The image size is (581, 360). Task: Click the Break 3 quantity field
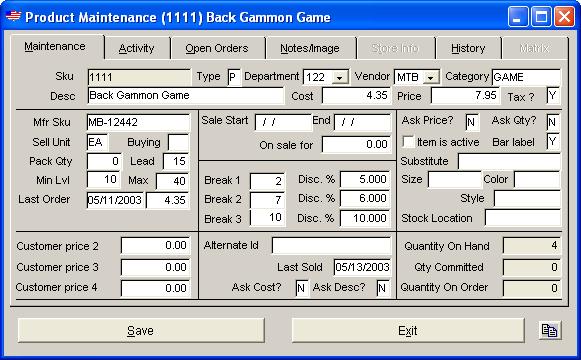(267, 218)
